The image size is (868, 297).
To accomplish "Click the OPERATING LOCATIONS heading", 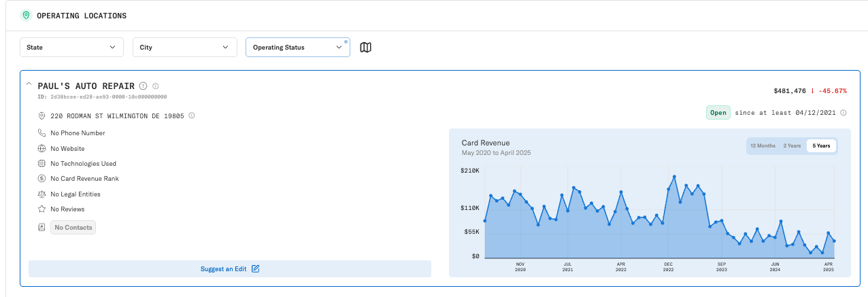I will click(82, 16).
